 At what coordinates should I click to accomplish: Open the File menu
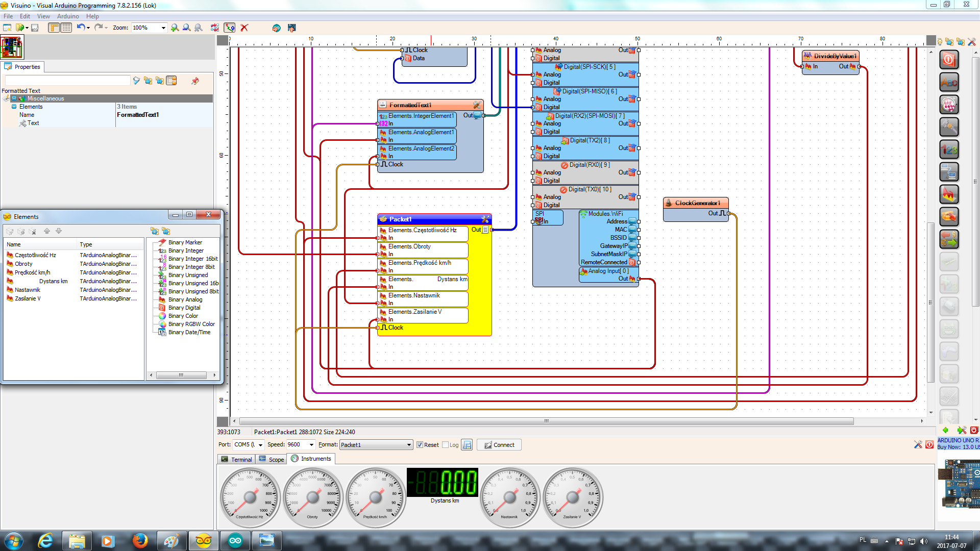[x=8, y=16]
